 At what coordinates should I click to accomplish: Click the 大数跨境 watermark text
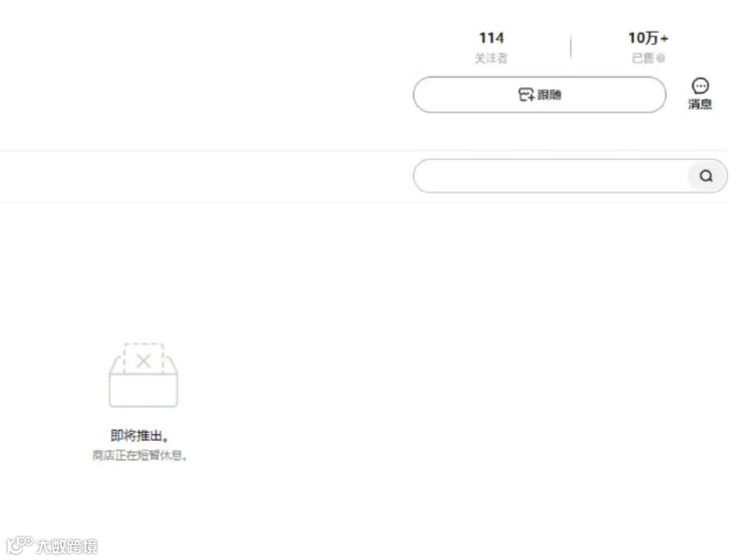point(67,546)
